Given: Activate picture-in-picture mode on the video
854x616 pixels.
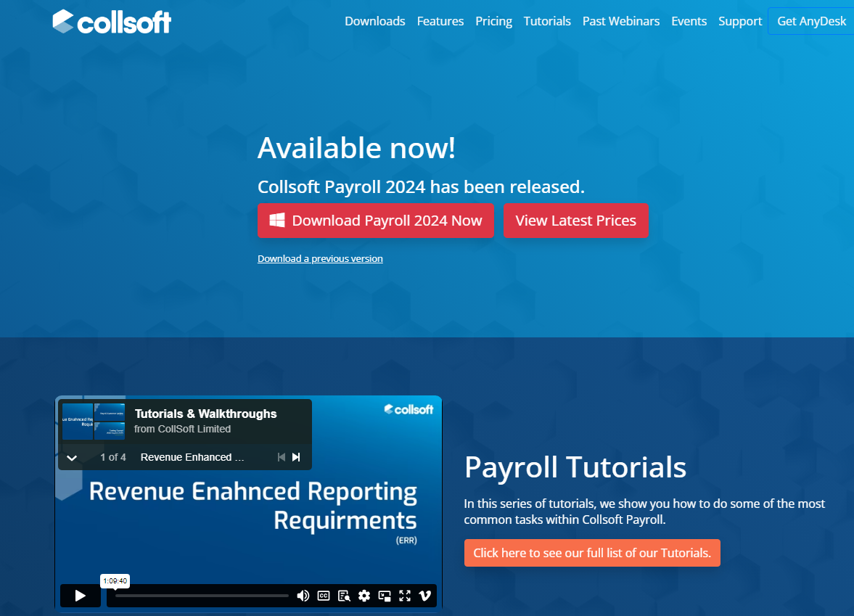Looking at the screenshot, I should coord(384,596).
